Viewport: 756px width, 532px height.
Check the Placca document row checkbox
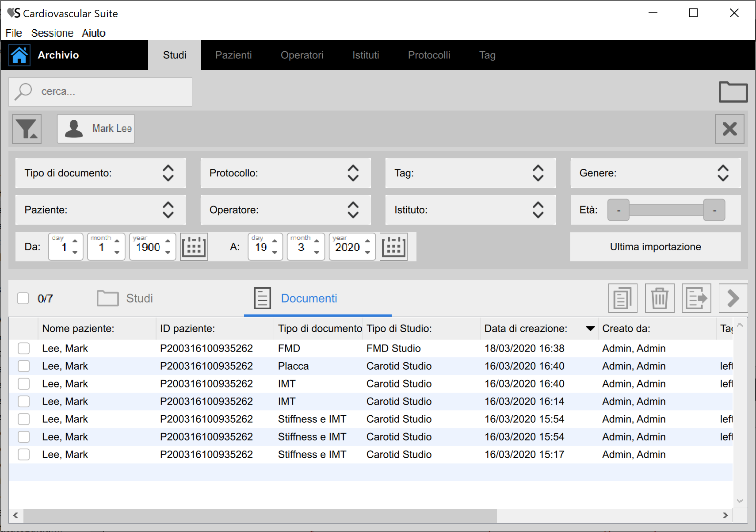(x=24, y=366)
